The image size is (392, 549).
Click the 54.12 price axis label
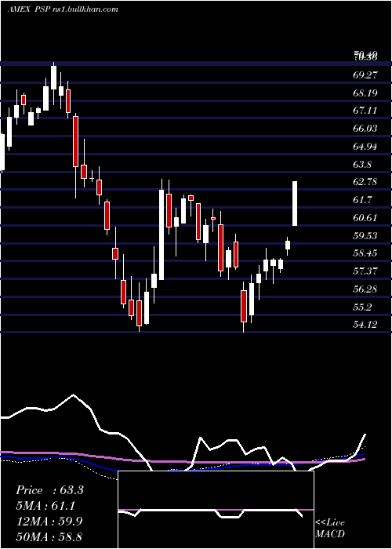(365, 325)
